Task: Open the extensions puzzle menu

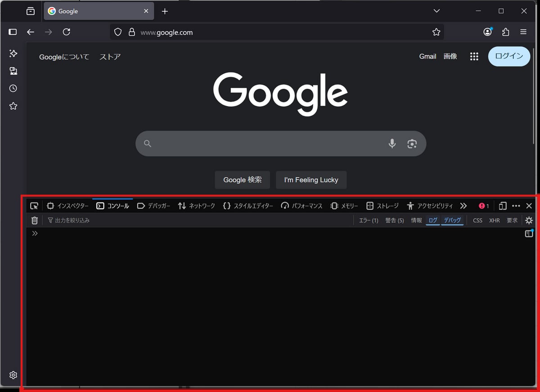Action: pos(506,32)
